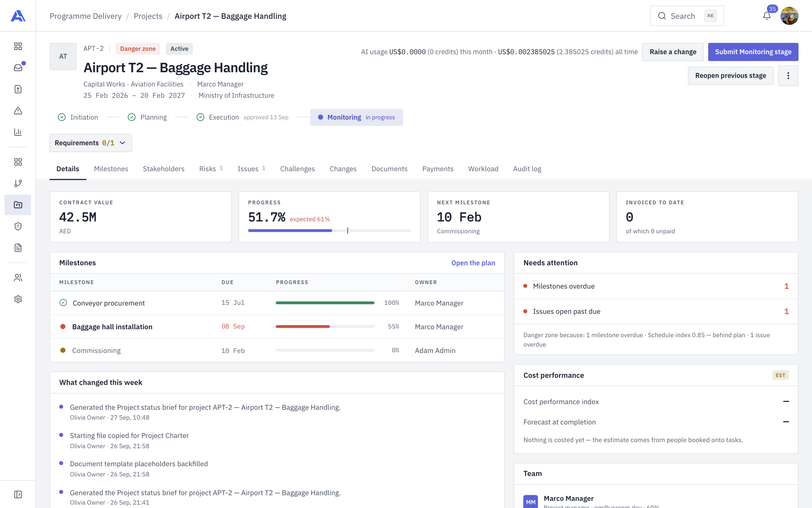
Task: Click the overall progress bar at 51.7%
Action: click(329, 230)
